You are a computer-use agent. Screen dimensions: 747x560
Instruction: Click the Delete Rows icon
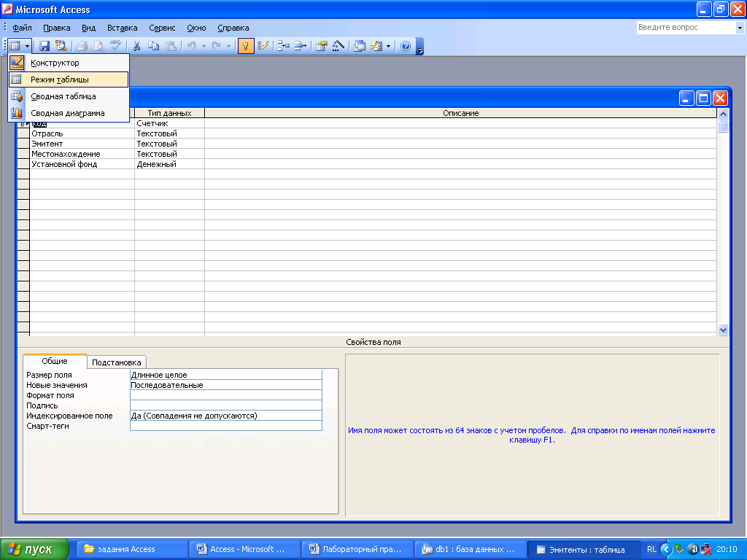[x=300, y=46]
